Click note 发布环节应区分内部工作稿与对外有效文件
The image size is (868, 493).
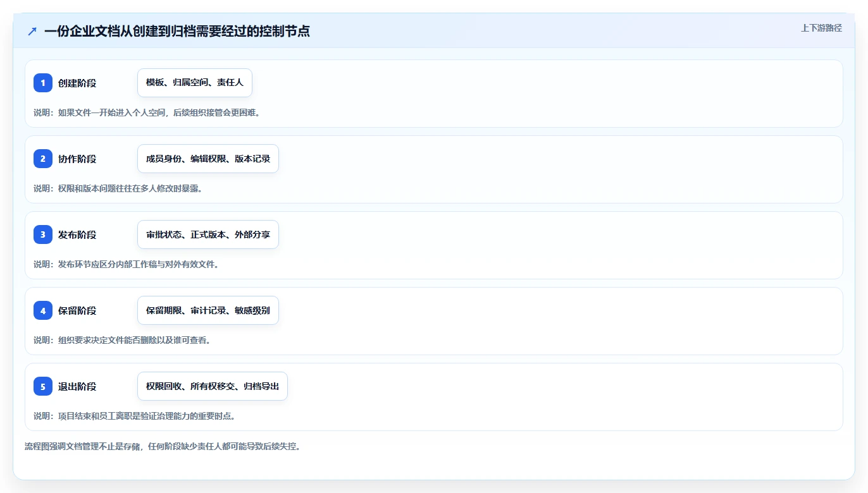tap(126, 264)
